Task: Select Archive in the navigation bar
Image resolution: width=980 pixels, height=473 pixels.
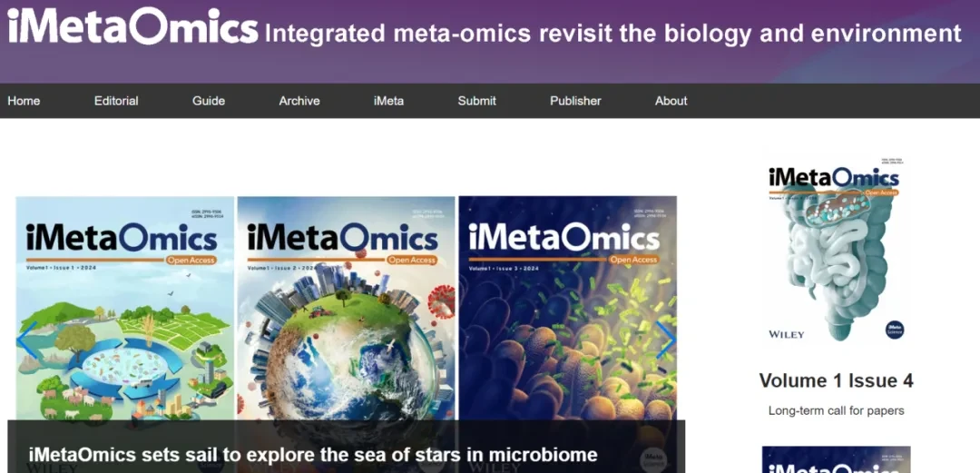Action: (299, 101)
